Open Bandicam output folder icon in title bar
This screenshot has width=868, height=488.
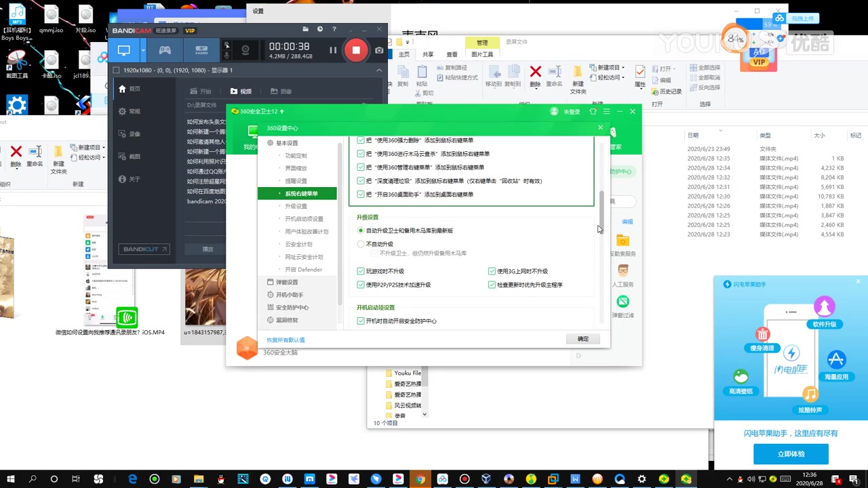pyautogui.click(x=305, y=29)
